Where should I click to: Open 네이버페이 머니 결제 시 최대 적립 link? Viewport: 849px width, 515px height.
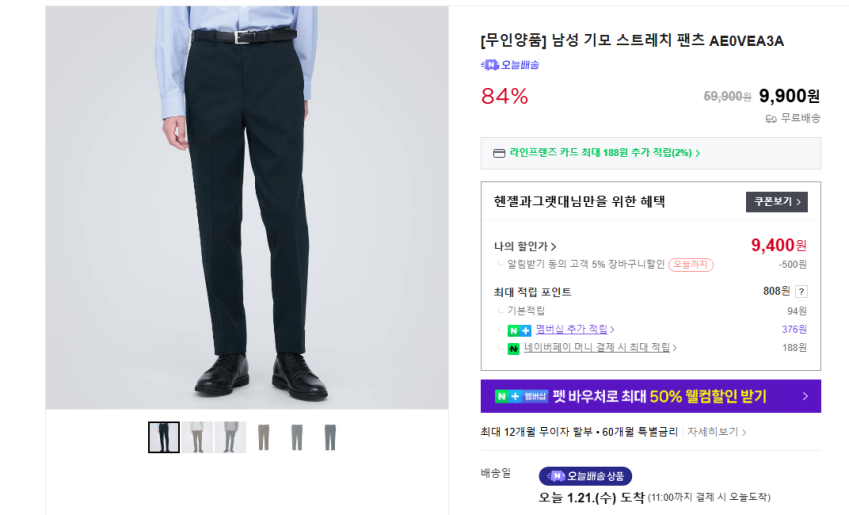600,348
